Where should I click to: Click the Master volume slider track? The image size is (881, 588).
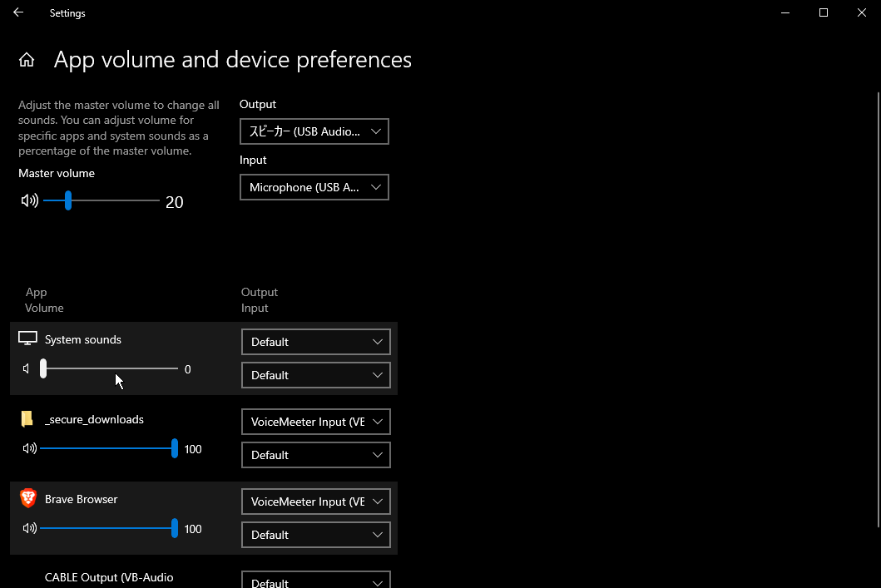pyautogui.click(x=116, y=200)
